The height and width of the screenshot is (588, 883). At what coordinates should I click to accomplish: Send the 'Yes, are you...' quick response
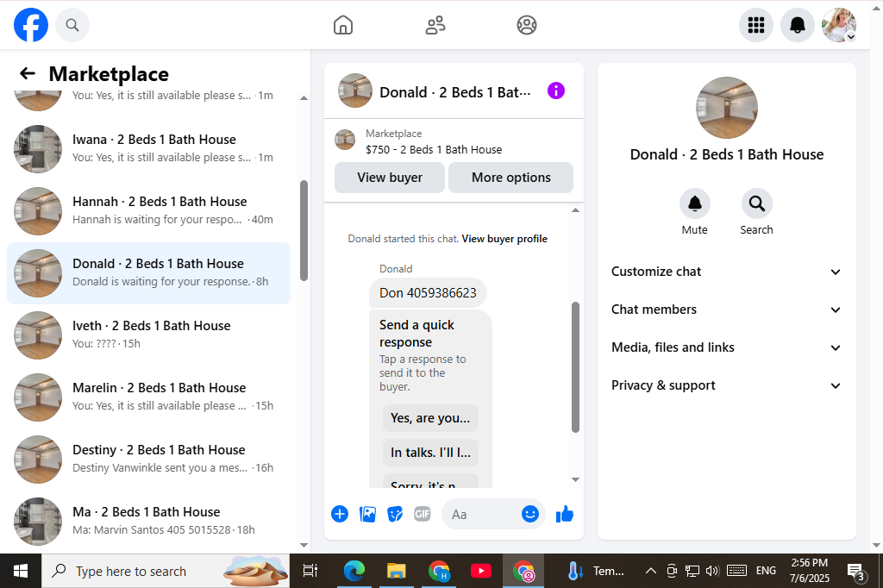(x=430, y=418)
